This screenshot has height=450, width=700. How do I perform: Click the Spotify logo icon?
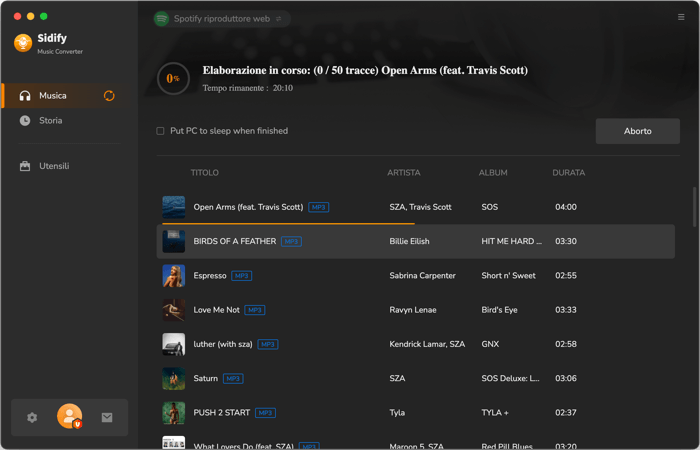pyautogui.click(x=161, y=19)
